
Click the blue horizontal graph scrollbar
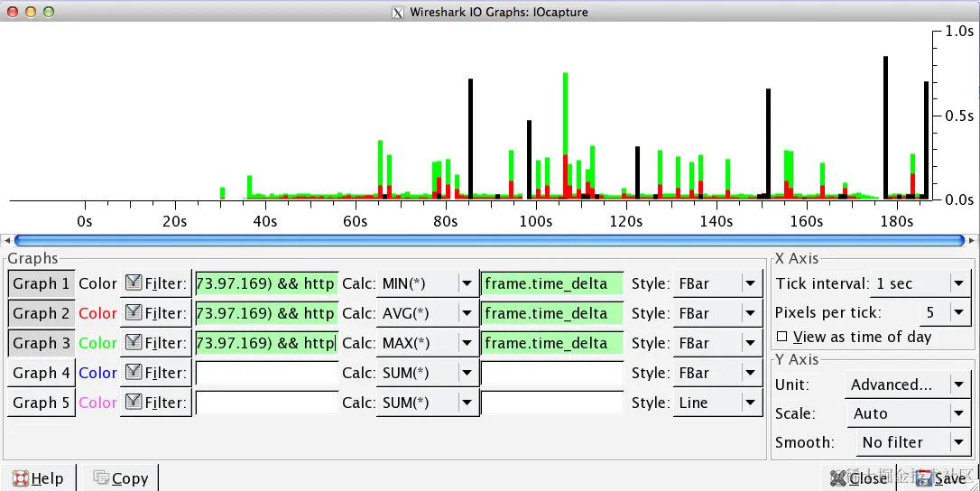pos(489,240)
